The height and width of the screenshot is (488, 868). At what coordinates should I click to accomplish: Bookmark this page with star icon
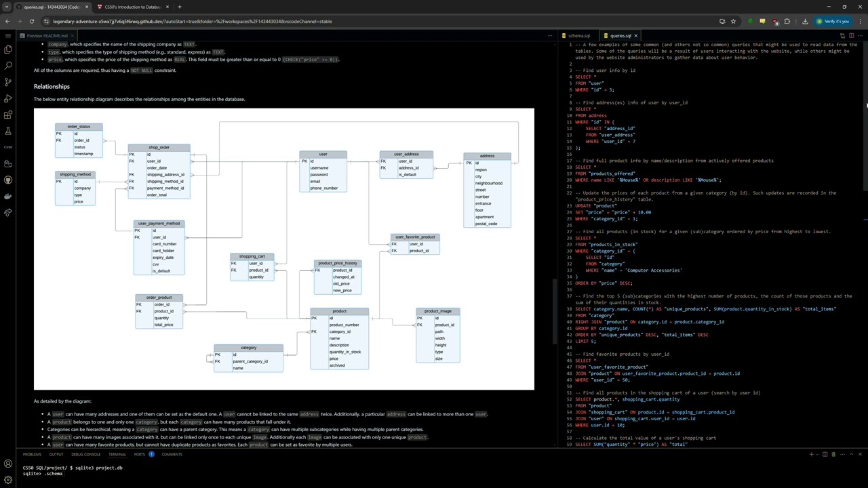click(733, 21)
